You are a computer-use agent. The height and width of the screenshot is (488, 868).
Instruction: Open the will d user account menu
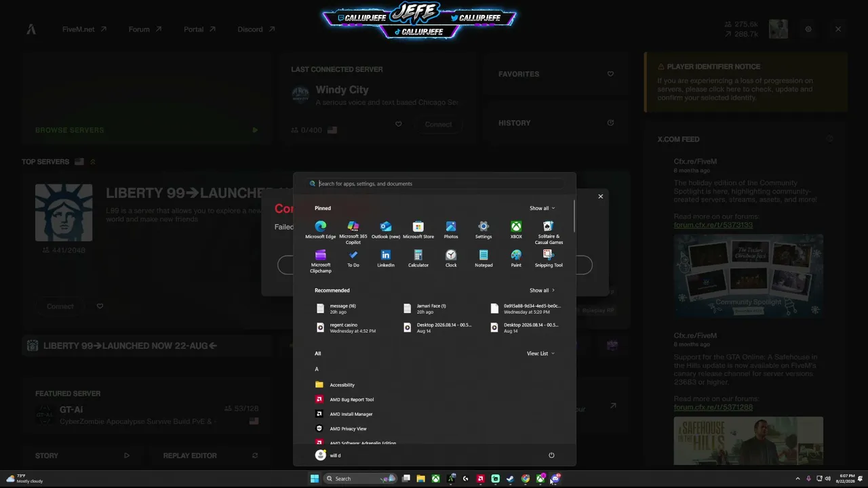tap(328, 455)
